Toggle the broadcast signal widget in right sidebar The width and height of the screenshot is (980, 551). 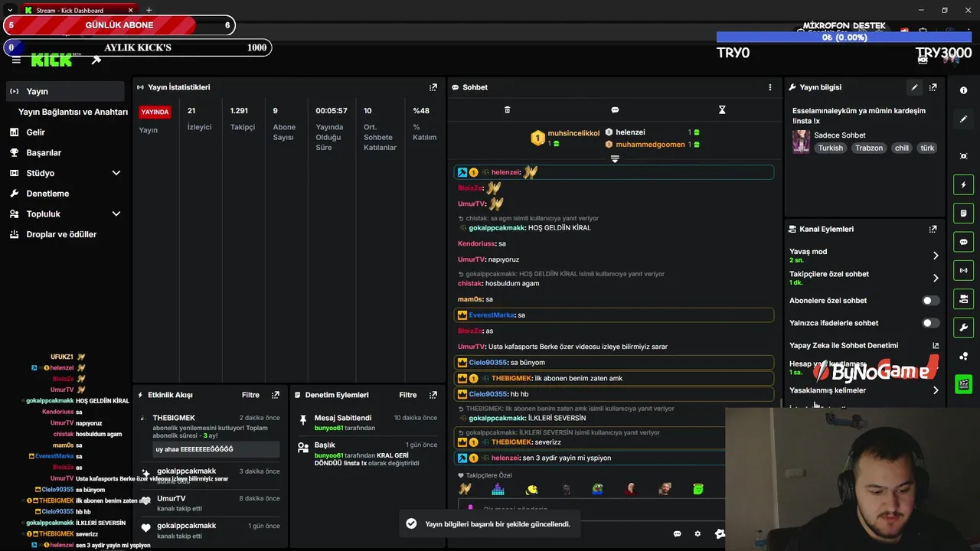[x=963, y=270]
